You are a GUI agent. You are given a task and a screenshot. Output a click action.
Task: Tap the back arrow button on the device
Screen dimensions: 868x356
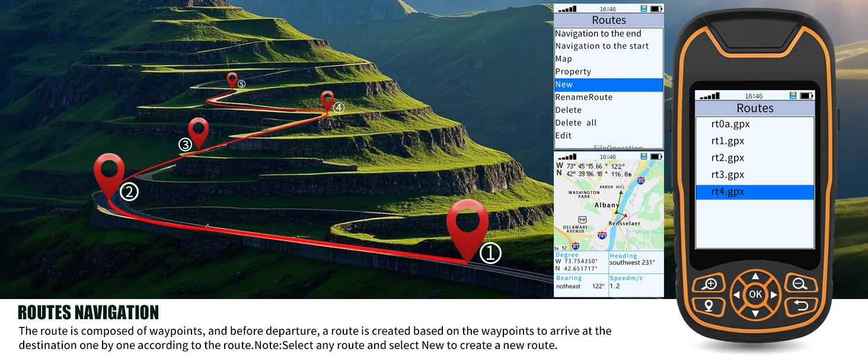(x=800, y=307)
